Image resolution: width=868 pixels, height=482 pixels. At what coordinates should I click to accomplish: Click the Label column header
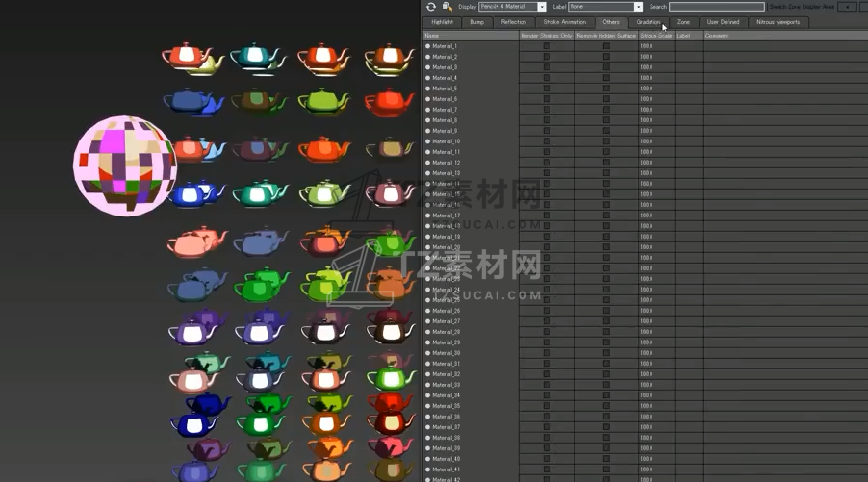689,36
